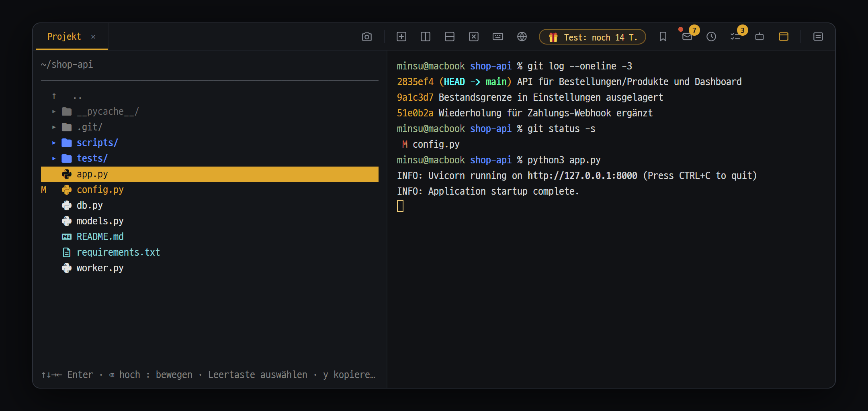Select requirements.txt in the file tree
Screen dimensions: 868x411
(210, 252)
